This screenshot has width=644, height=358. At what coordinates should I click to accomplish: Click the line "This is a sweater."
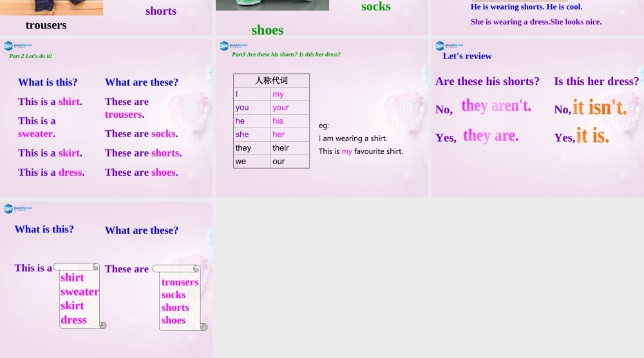point(37,127)
